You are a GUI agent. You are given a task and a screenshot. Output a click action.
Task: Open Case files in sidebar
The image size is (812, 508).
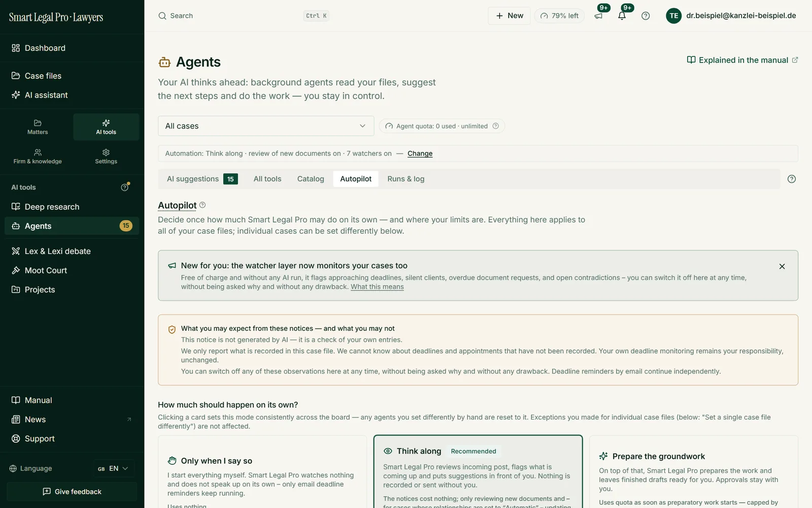[72, 76]
